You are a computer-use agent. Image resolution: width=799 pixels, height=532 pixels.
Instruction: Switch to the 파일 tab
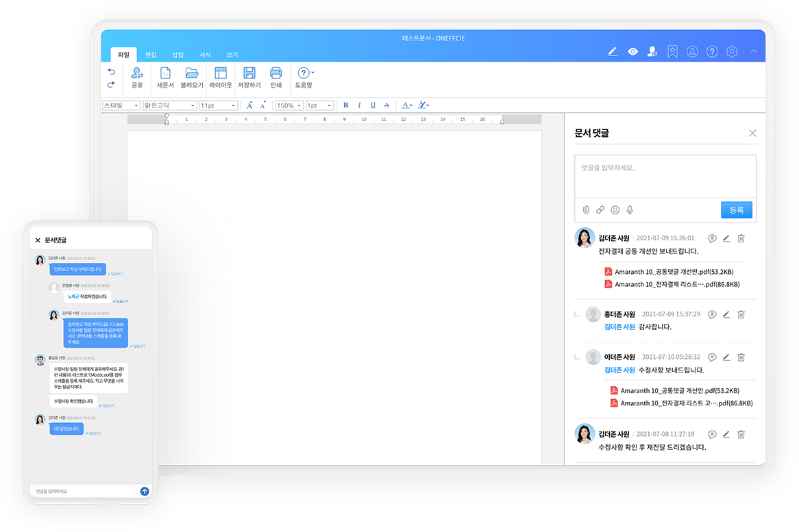coord(124,55)
